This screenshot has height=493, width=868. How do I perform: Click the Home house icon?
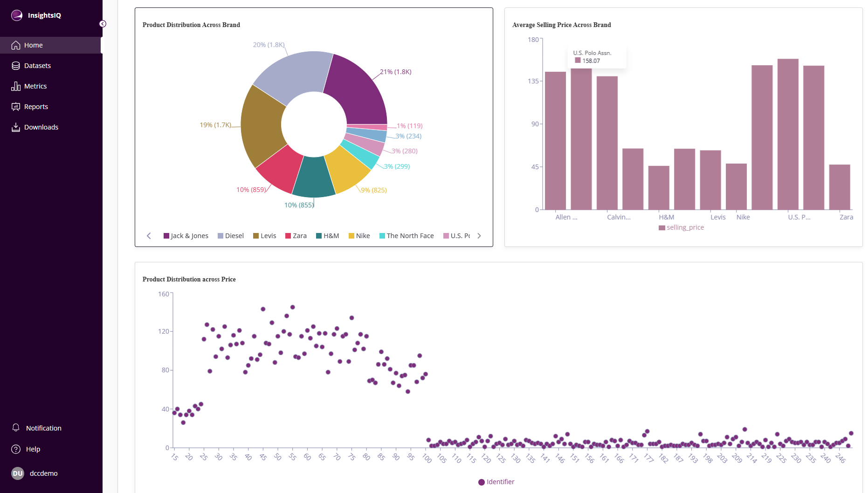[16, 45]
